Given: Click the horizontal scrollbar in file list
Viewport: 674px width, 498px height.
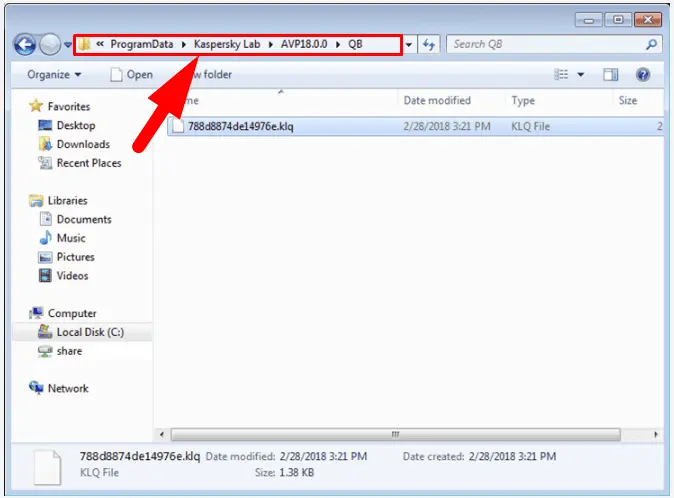Looking at the screenshot, I should point(396,435).
